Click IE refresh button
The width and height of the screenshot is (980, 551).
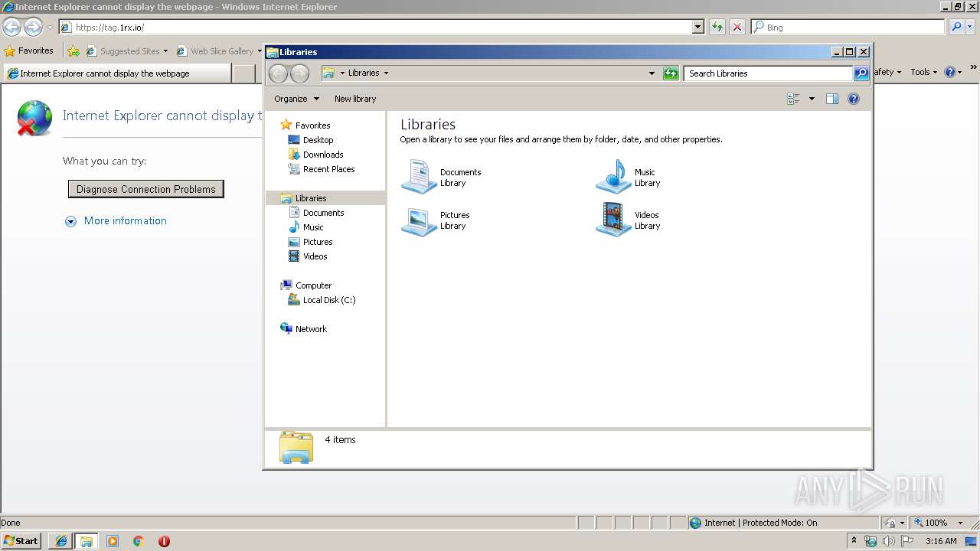[717, 28]
